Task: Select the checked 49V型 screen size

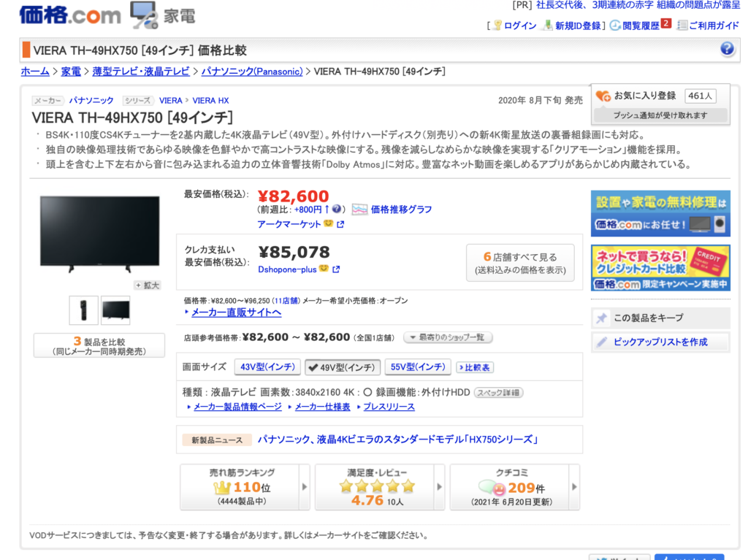Action: coord(341,367)
